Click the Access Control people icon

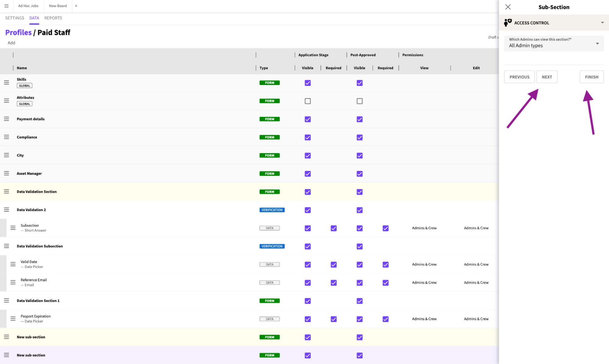[x=508, y=23]
